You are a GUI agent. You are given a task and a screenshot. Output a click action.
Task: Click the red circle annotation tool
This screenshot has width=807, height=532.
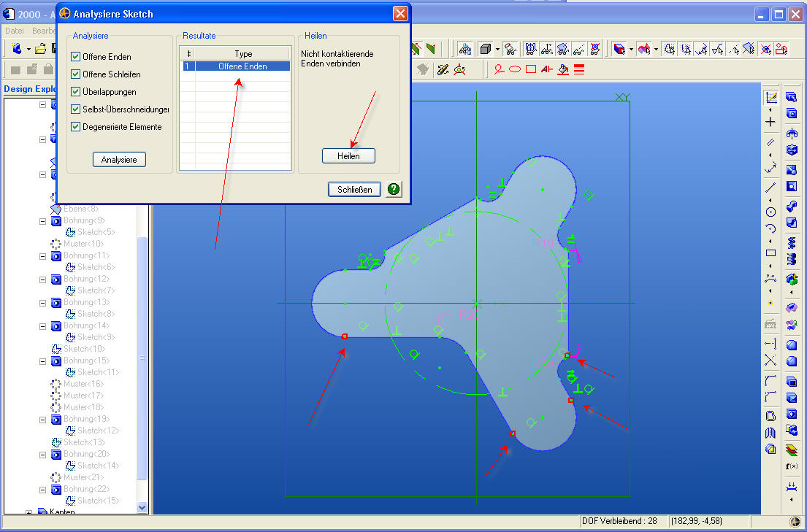tap(515, 69)
